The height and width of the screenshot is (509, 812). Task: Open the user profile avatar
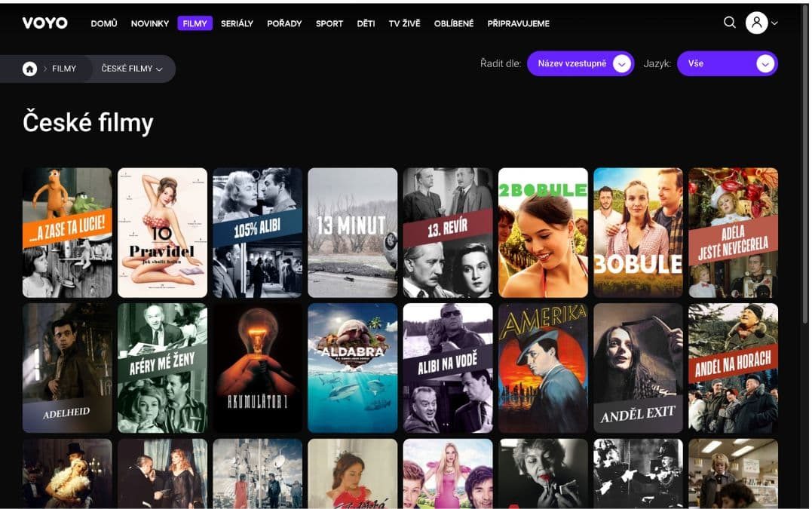tap(756, 23)
